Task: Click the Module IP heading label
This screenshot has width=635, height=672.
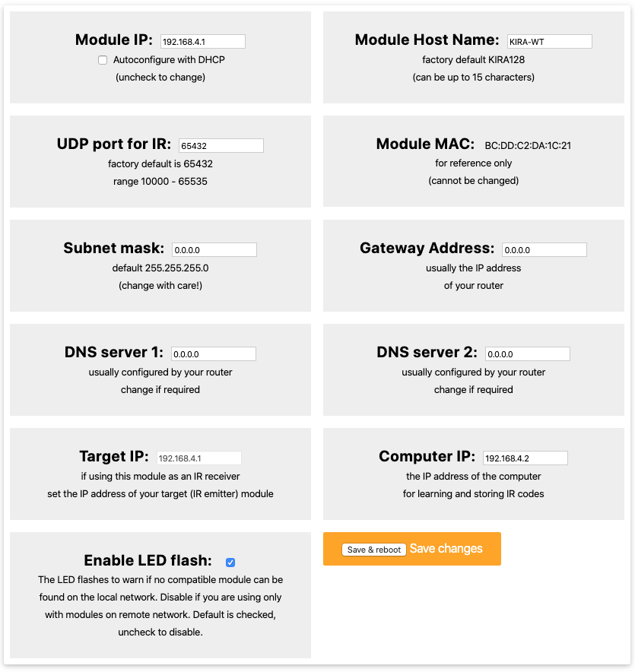Action: tap(114, 40)
